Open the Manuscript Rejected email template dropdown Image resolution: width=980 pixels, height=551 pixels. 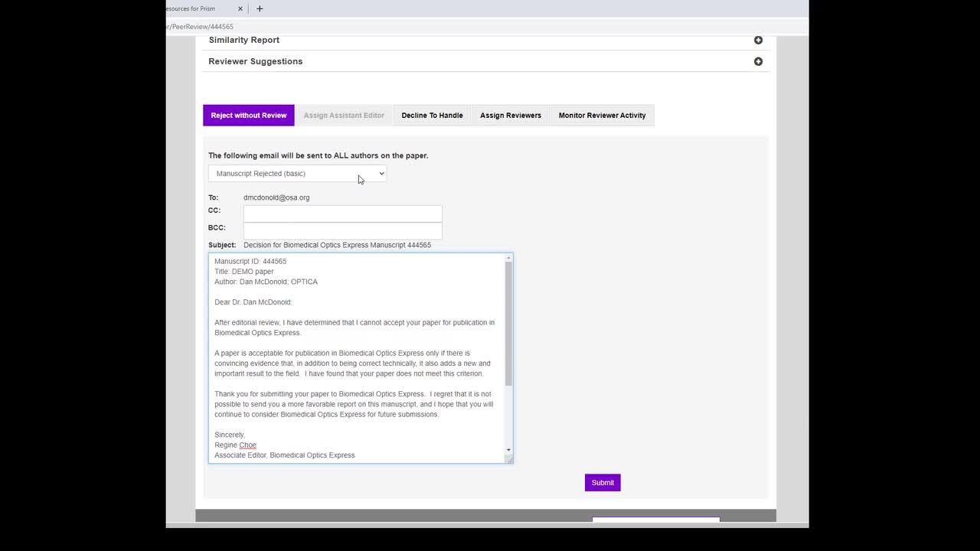297,174
